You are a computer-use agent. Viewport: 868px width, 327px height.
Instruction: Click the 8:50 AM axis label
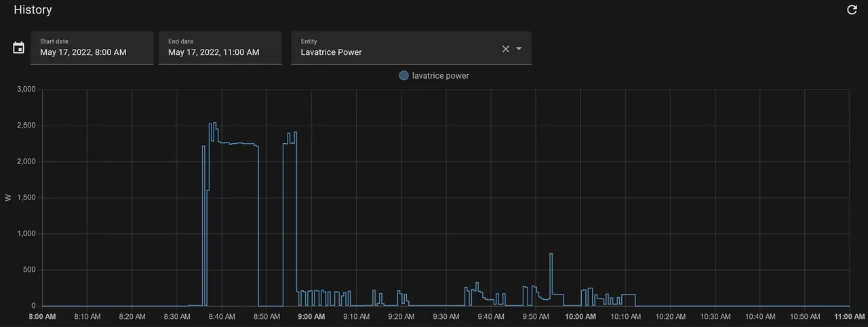tap(267, 316)
